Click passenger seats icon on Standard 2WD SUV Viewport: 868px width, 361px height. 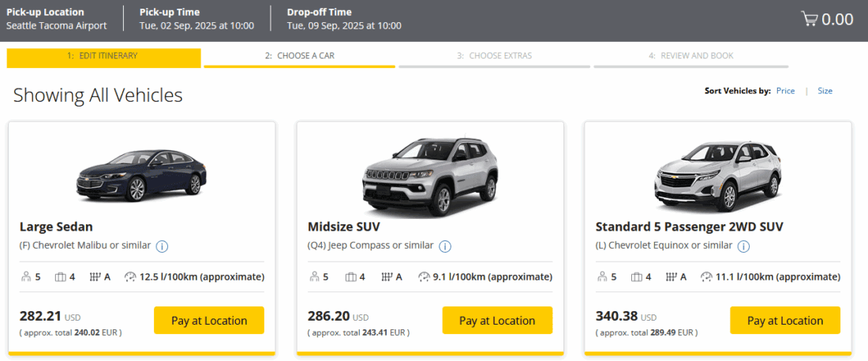point(602,276)
